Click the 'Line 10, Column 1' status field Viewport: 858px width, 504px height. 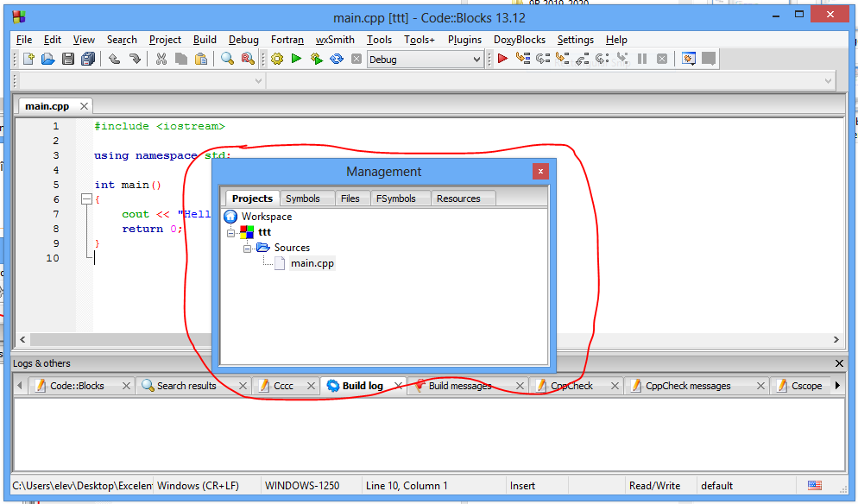coord(407,485)
